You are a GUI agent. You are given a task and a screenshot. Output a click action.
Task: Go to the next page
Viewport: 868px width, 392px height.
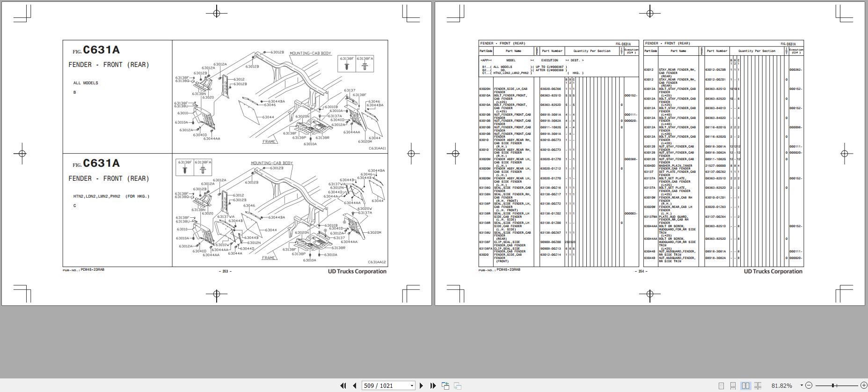(421, 385)
